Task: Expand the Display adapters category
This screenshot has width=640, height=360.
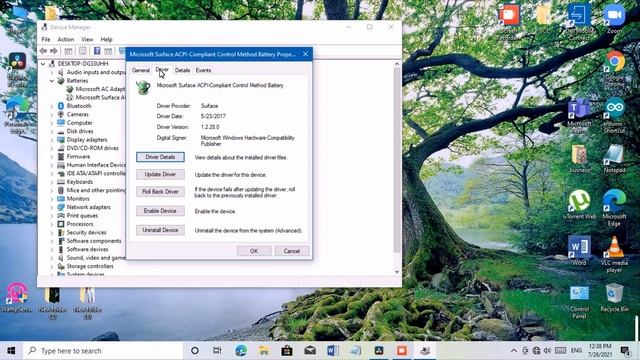Action: [x=52, y=140]
